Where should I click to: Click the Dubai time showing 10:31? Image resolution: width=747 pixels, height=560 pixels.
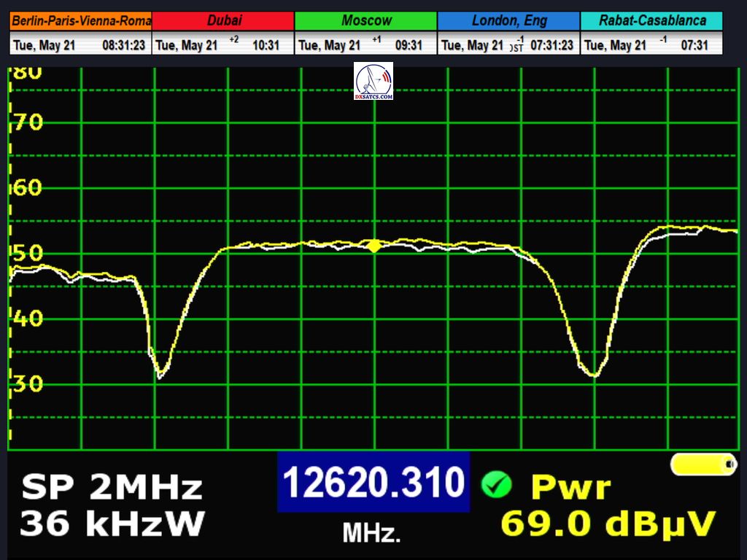click(x=266, y=45)
